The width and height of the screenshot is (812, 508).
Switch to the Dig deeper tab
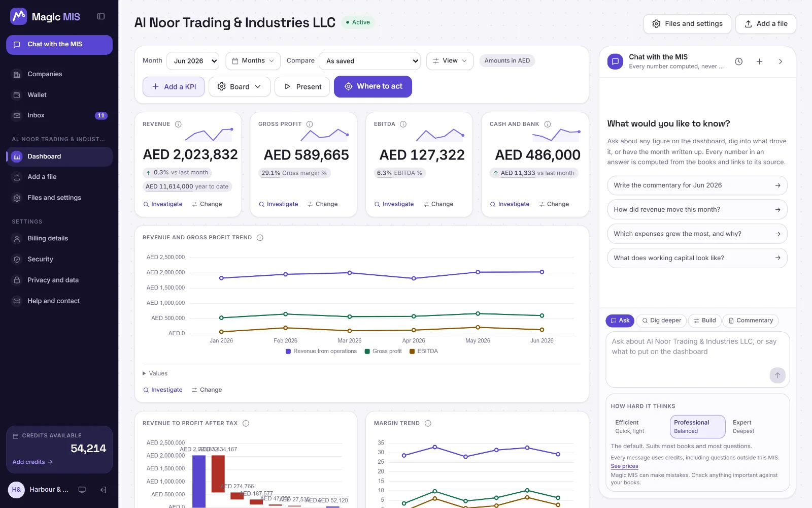pyautogui.click(x=661, y=321)
